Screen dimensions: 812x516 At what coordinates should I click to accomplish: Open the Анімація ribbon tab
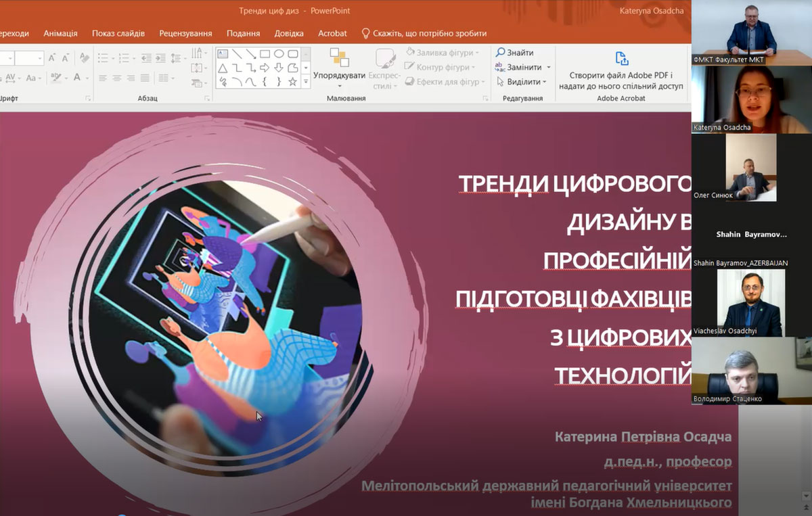pos(60,33)
